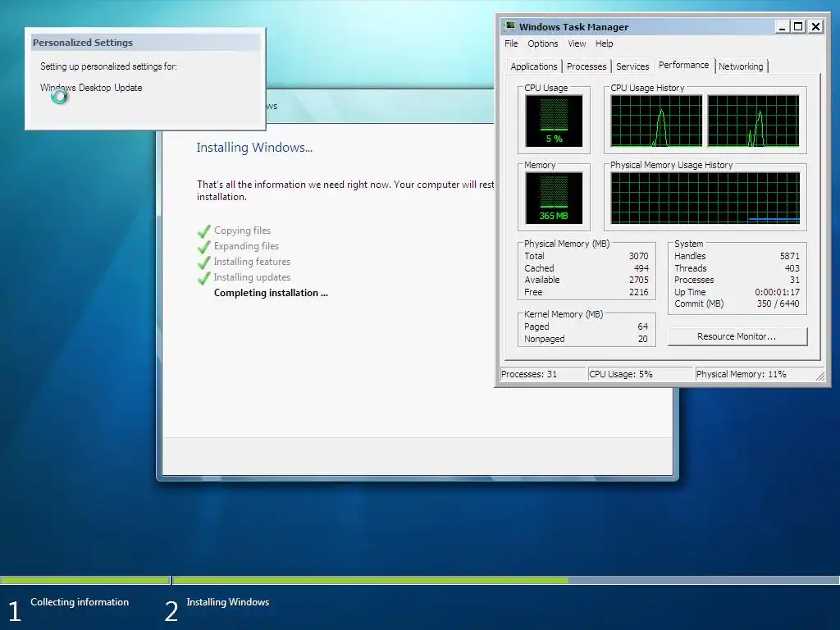The height and width of the screenshot is (630, 840).
Task: Click the Installing updates checkmark icon
Action: click(204, 278)
